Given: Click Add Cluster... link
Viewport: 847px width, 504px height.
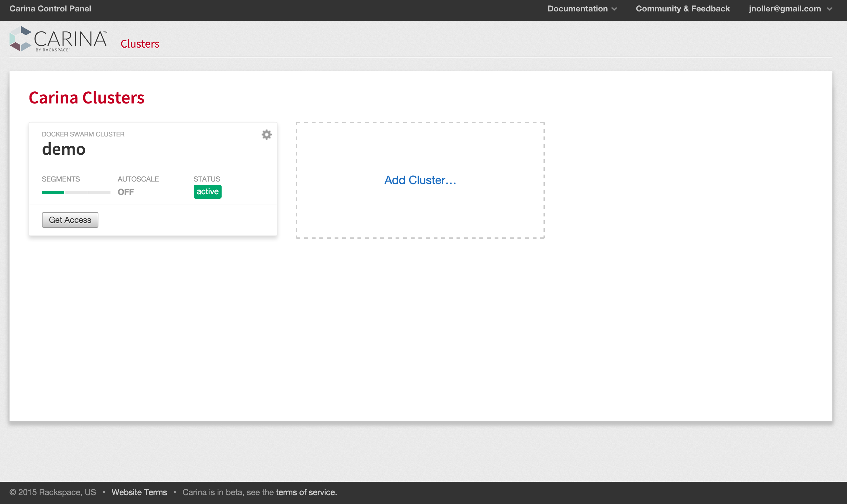Looking at the screenshot, I should coord(420,180).
